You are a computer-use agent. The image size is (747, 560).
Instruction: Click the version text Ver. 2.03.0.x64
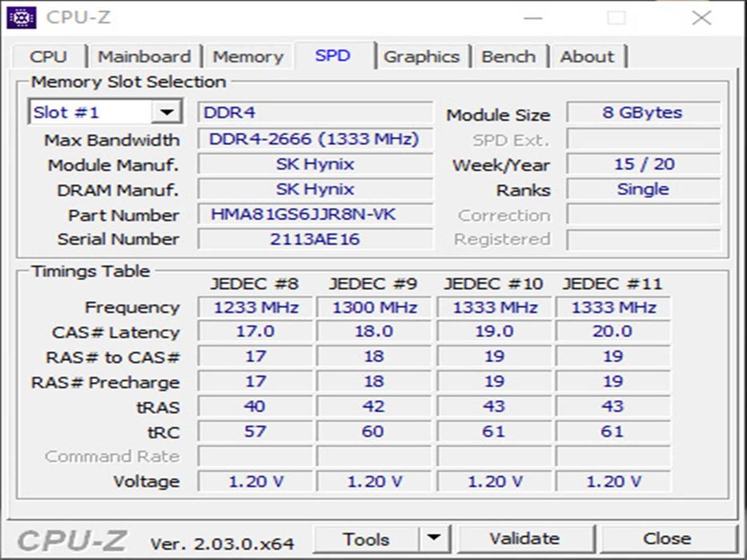222,544
